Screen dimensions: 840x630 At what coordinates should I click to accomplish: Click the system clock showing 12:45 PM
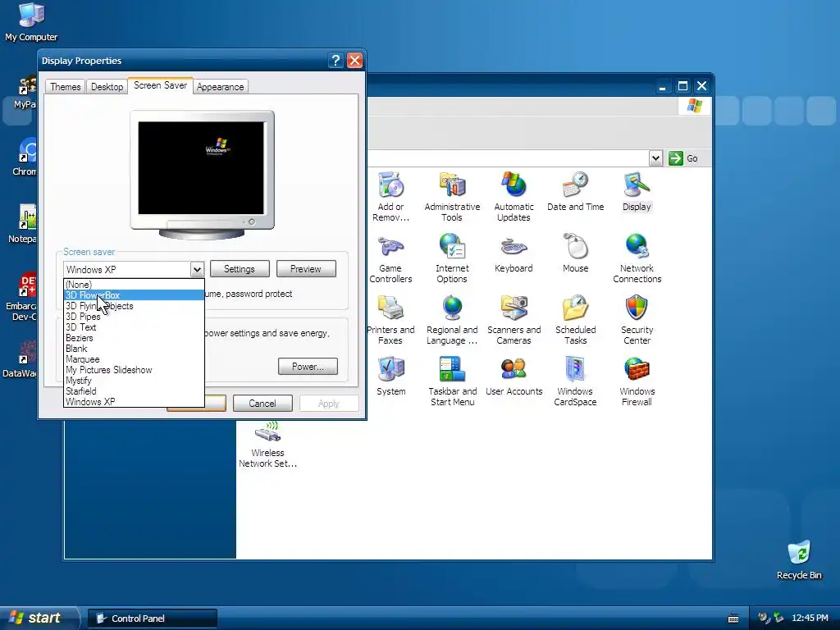point(810,619)
